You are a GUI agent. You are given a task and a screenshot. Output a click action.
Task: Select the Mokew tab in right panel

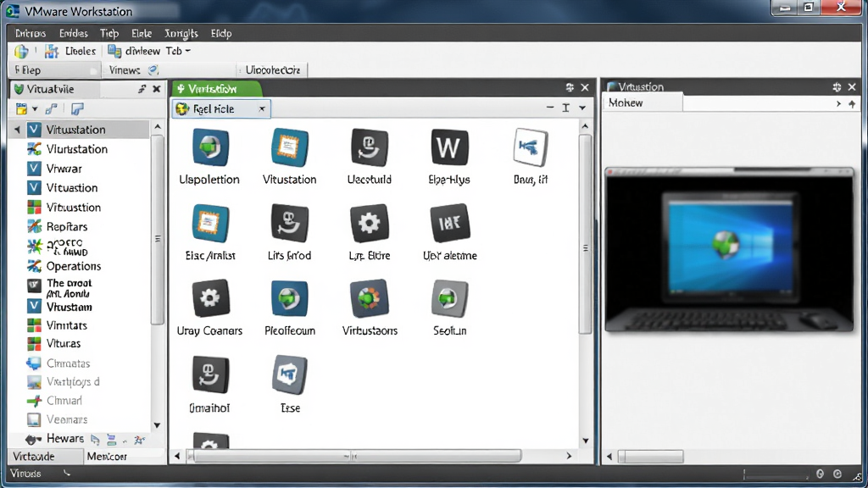click(643, 103)
